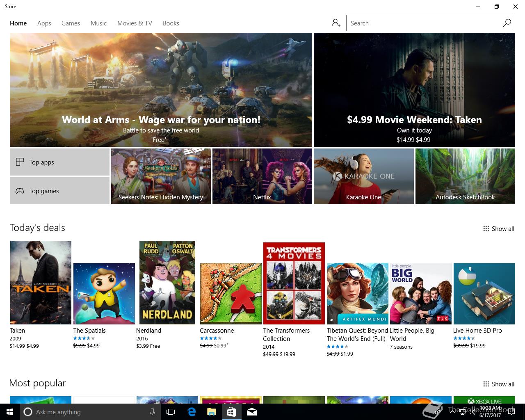This screenshot has height=420, width=525.
Task: Click the 'Tibetan Quest: Beyond The World's End' title
Action: point(357,335)
